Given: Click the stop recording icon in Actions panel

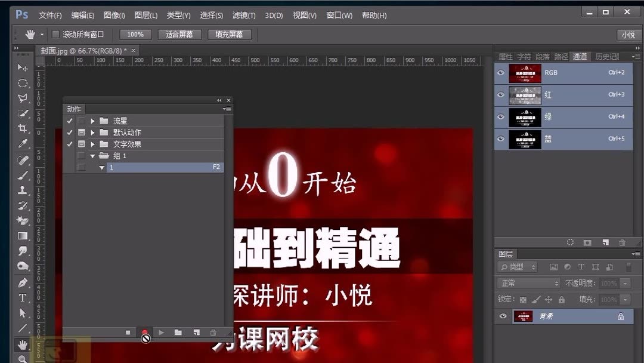Looking at the screenshot, I should point(128,332).
